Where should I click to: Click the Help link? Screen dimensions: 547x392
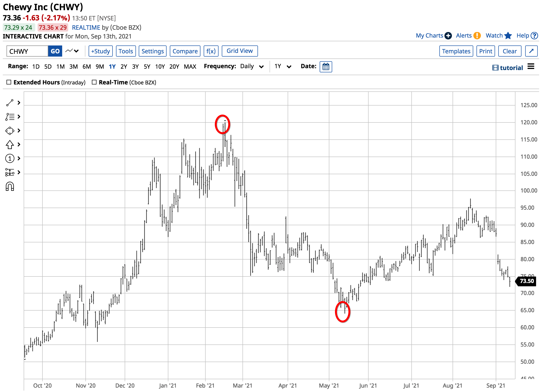[x=523, y=36]
